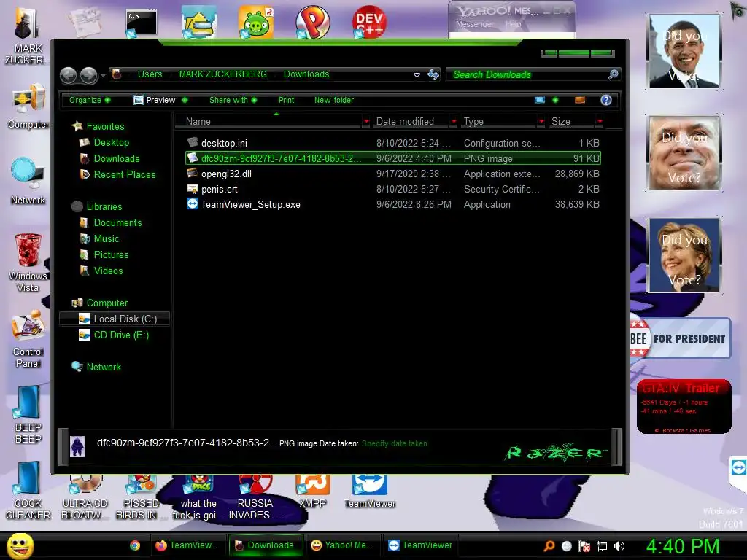Open the recent locations dropdown beside forward arrow

click(103, 75)
